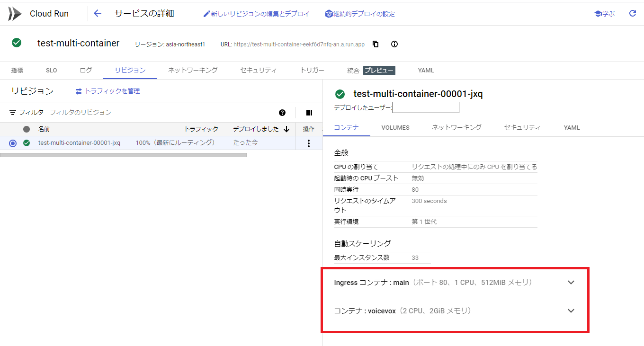Viewport: 644px width, 346px height.
Task: Click the horizontal scrollbar under revision table
Action: [123, 155]
